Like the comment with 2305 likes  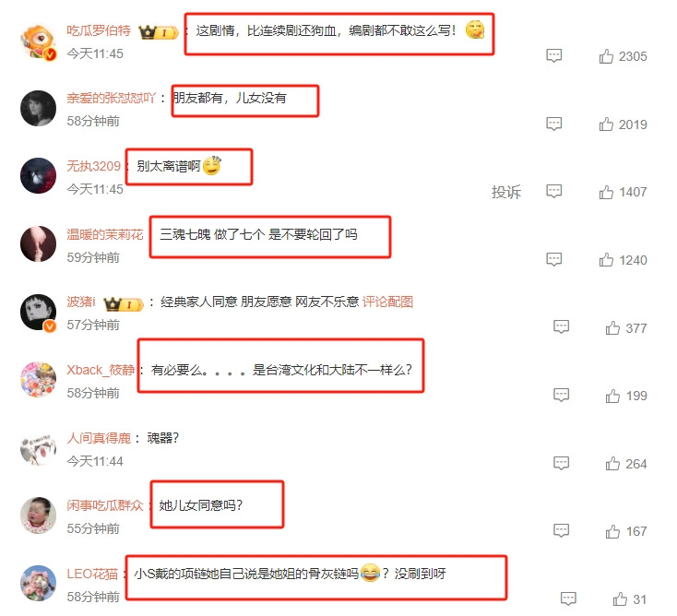coord(606,56)
